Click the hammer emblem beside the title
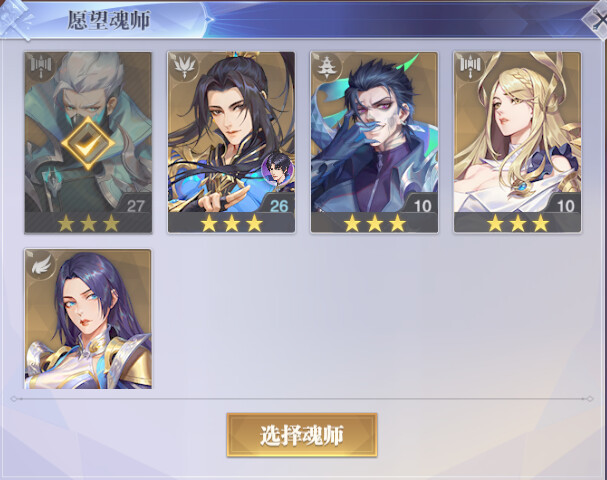The width and height of the screenshot is (607, 480). (15, 19)
